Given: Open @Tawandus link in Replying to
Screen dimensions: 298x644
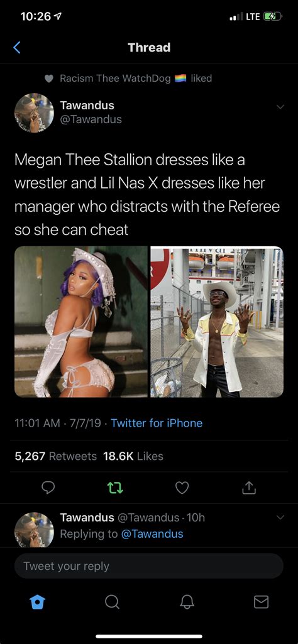Looking at the screenshot, I should (152, 533).
